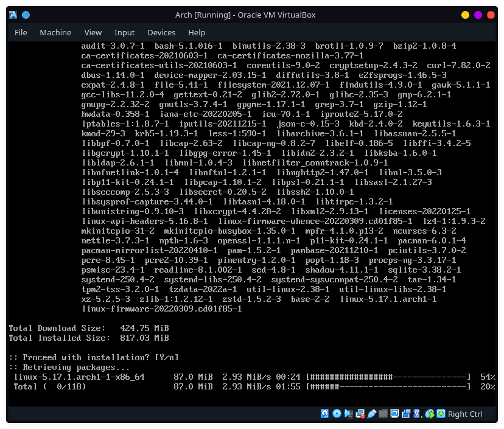Image resolution: width=504 pixels, height=429 pixels.
Task: Toggle the mouse integration status icon
Action: click(x=429, y=414)
